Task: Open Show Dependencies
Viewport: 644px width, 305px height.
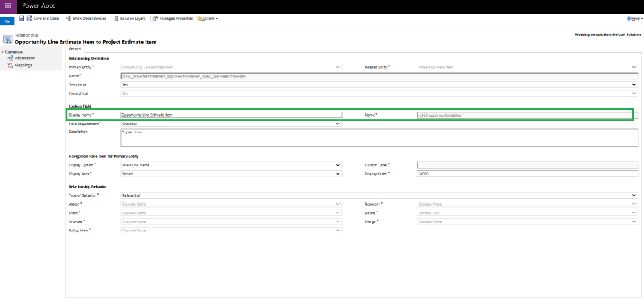Action: (x=86, y=19)
